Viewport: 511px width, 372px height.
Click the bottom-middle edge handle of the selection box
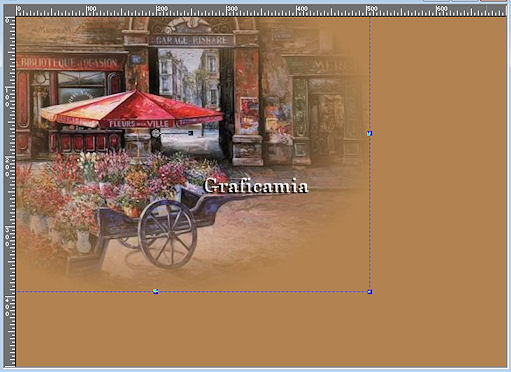point(156,291)
